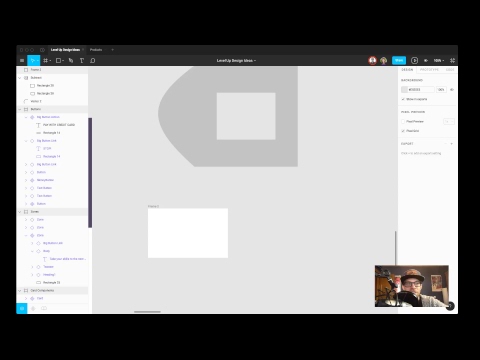Click the Frame 2 label on canvas
This screenshot has height=360, width=480.
153,206
